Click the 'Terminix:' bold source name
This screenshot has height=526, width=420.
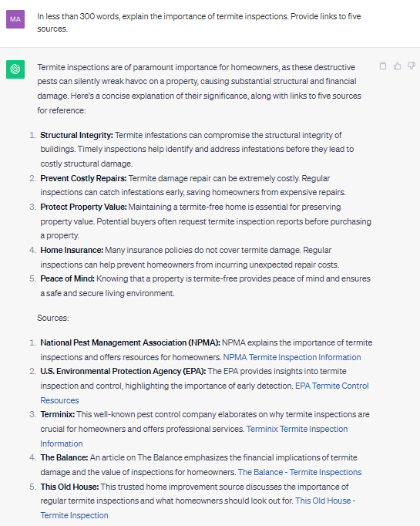57,414
